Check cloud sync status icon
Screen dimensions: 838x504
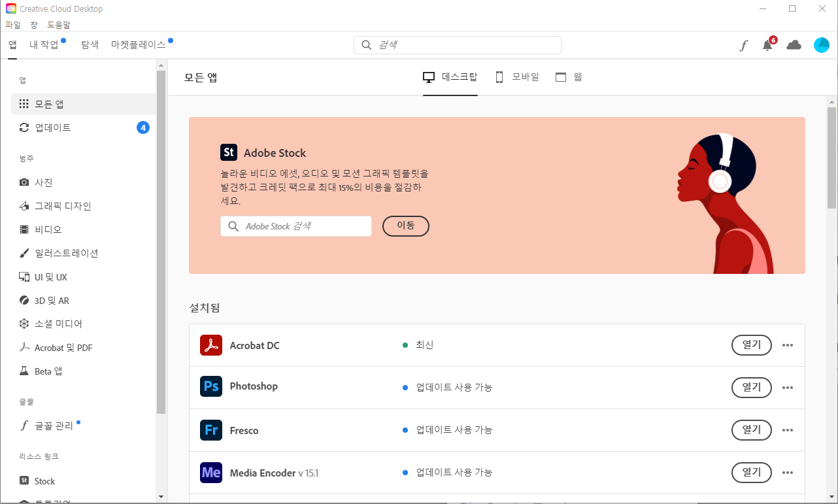(794, 45)
